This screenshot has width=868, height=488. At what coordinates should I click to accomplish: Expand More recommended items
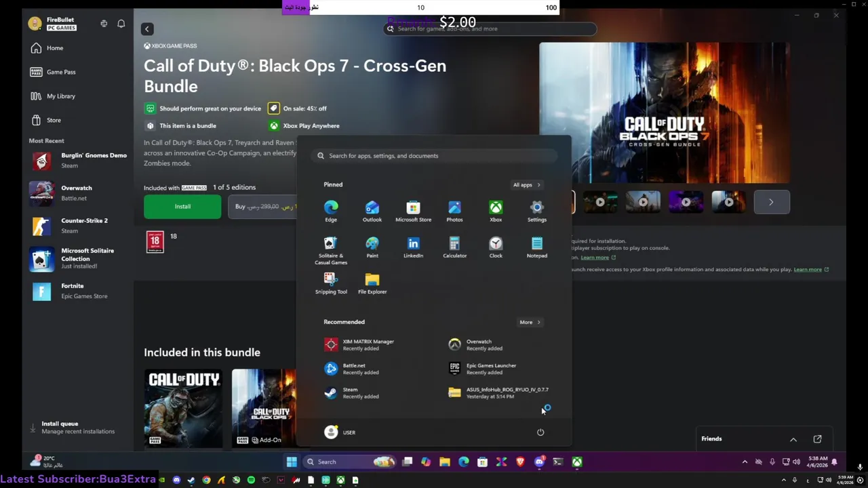(530, 323)
